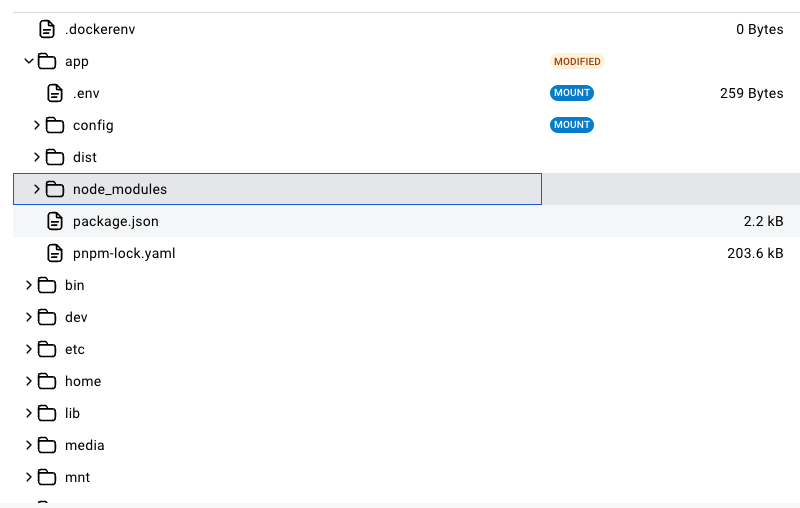Expand the etc directory chevron
This screenshot has height=508, width=800.
[28, 349]
